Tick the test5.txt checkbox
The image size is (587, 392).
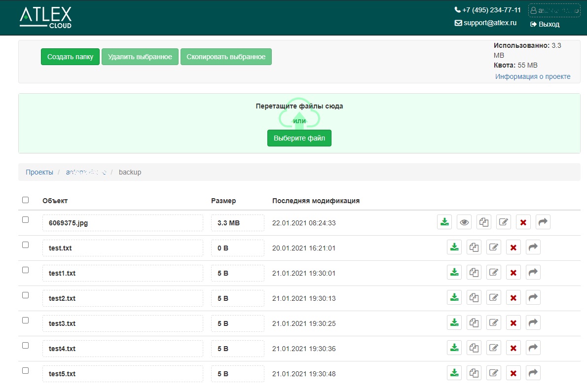[26, 370]
